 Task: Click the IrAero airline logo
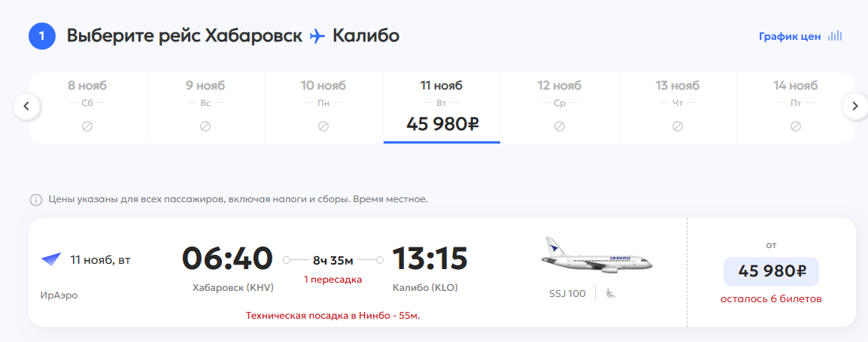click(x=51, y=259)
